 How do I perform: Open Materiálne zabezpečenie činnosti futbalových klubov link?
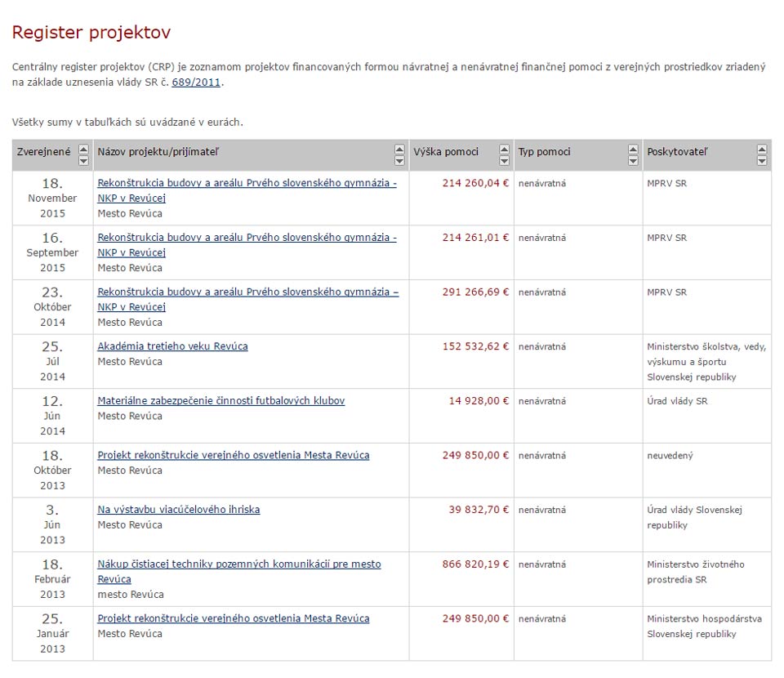pos(220,401)
